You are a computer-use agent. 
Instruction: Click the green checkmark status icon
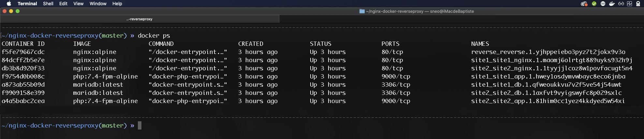pos(594,4)
